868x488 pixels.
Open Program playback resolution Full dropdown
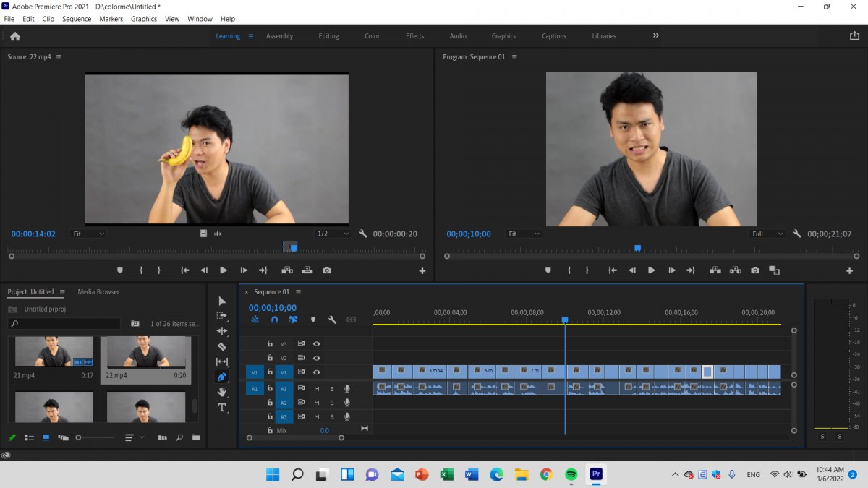[x=767, y=234]
